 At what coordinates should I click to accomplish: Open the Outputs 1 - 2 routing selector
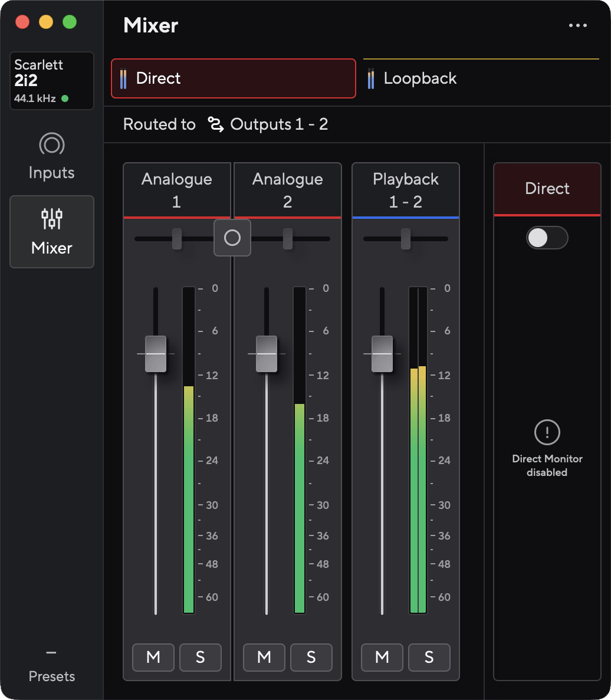point(268,124)
